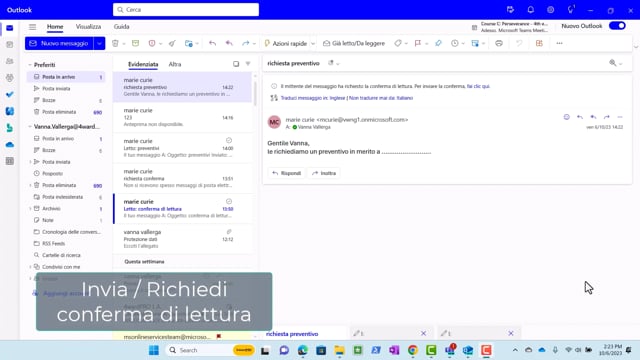Click the Forward arrow in the ribbon
The image size is (640, 360).
(x=245, y=43)
